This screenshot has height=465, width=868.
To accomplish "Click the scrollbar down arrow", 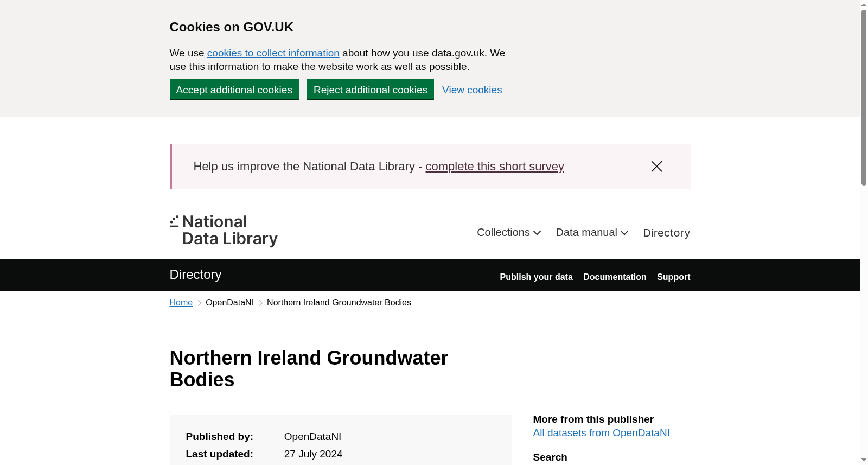I will [864, 460].
